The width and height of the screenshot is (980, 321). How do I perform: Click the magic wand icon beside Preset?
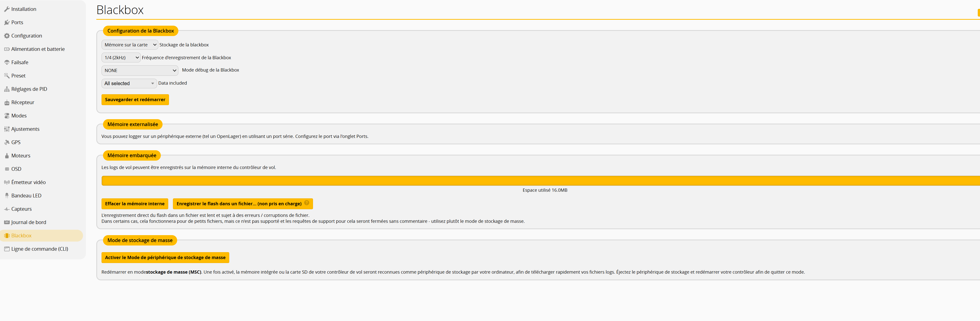6,76
